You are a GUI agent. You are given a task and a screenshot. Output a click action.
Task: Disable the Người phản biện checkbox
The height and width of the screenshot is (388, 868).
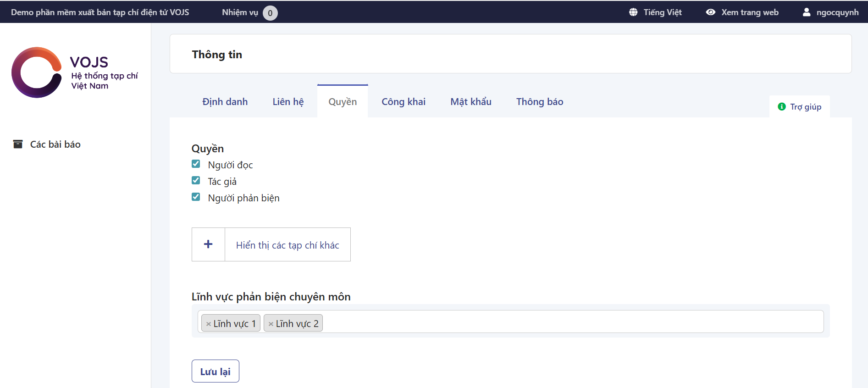click(196, 197)
